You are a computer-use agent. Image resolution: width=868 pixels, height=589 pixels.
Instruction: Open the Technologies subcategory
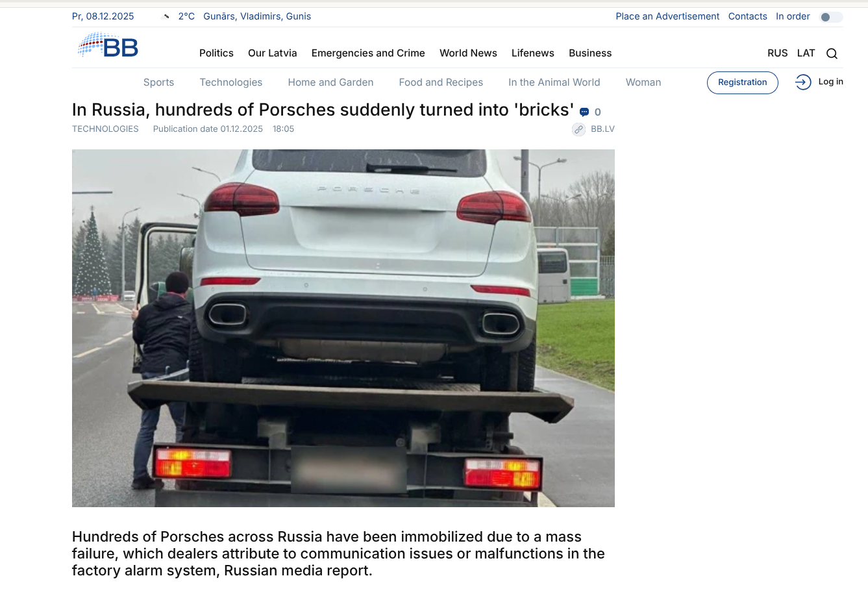tap(231, 82)
